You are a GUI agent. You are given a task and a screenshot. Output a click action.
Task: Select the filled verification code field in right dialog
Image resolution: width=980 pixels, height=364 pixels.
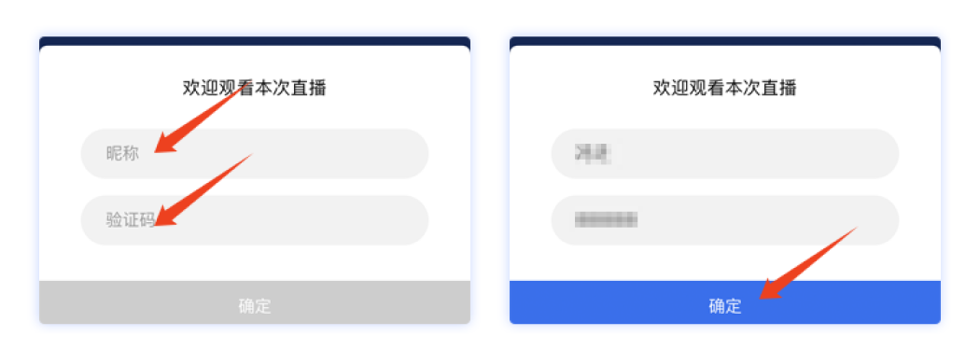coord(725,220)
